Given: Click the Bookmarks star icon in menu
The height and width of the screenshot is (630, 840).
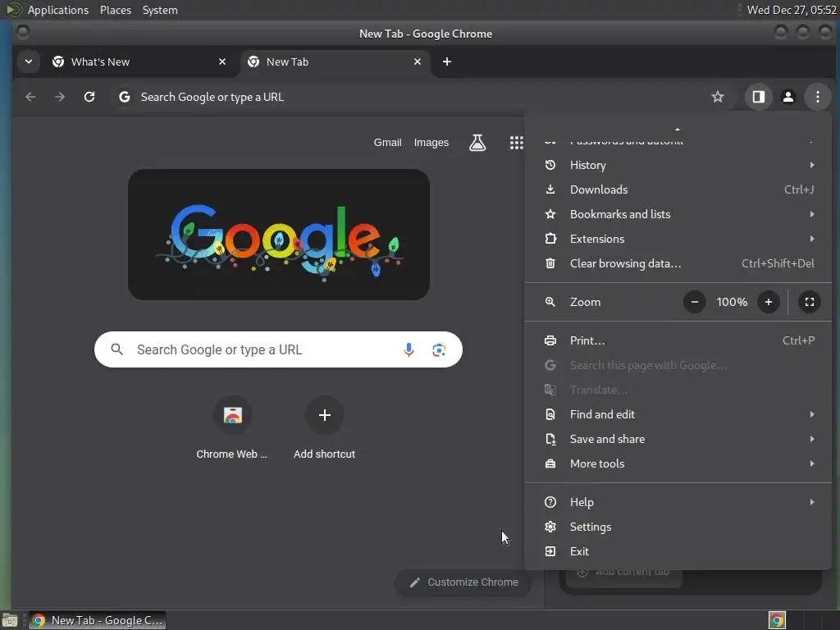Looking at the screenshot, I should pyautogui.click(x=550, y=214).
